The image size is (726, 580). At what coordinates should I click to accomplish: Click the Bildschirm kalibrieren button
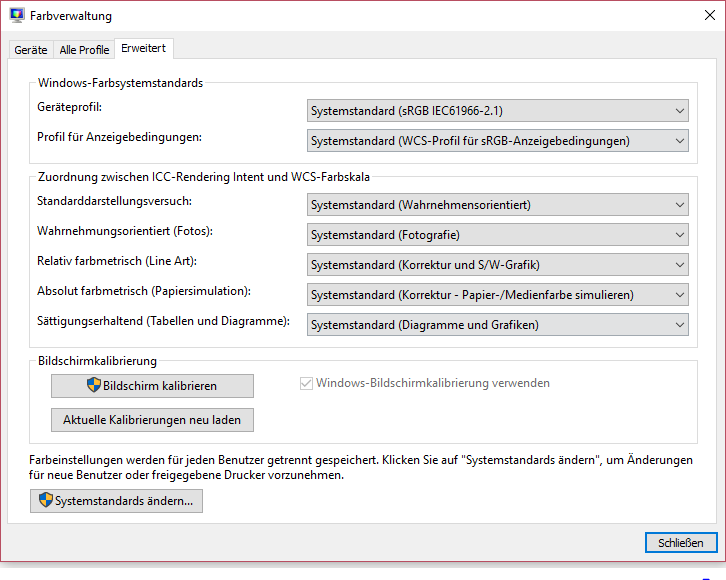152,386
